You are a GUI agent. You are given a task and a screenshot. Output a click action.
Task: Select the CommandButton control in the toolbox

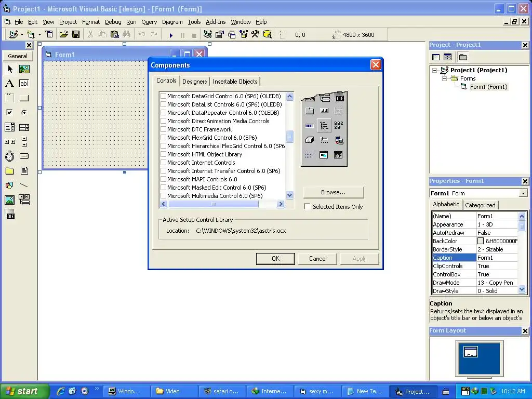(x=24, y=98)
